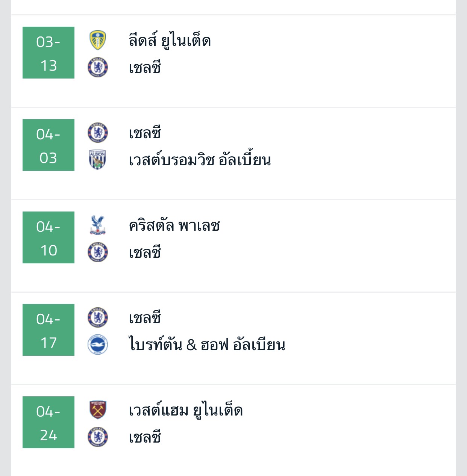Open the ลีดส์ ยูไนเต็ด team name
The height and width of the screenshot is (476, 467).
click(x=170, y=41)
